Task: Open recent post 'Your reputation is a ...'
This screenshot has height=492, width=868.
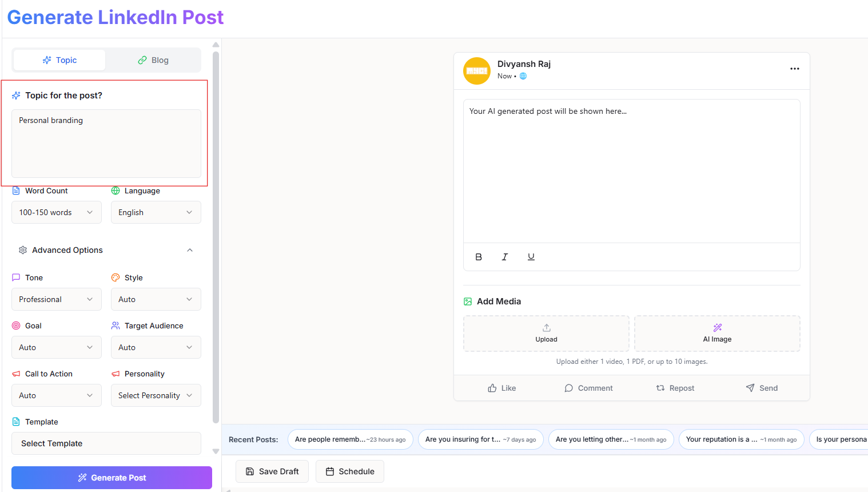Action: click(x=741, y=439)
